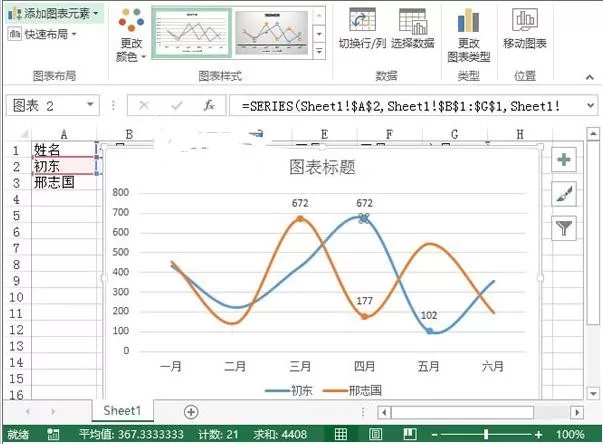Viewport: 603px width, 444px height.
Task: Click the zoom in plus button
Action: [x=538, y=435]
